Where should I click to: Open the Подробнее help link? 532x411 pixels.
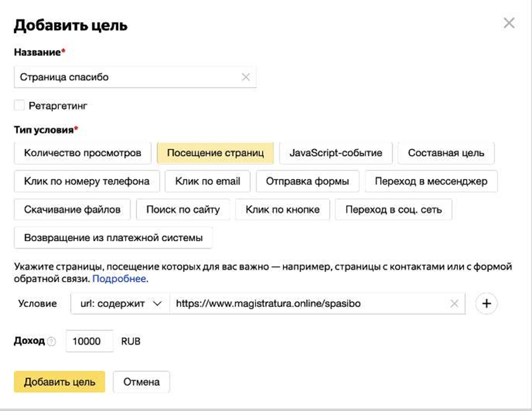coord(119,278)
